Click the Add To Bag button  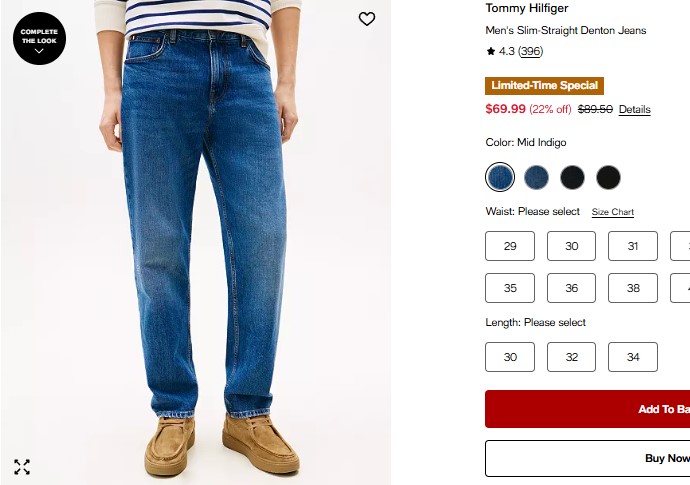click(587, 409)
